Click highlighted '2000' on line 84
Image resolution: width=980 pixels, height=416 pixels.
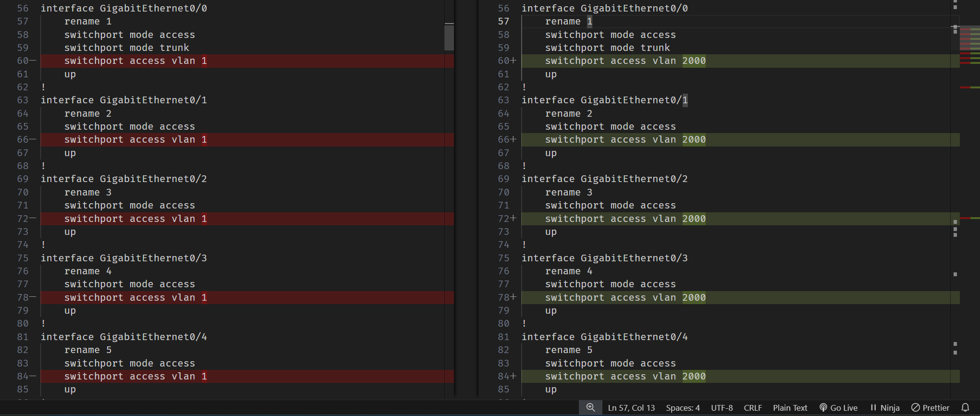pyautogui.click(x=694, y=377)
